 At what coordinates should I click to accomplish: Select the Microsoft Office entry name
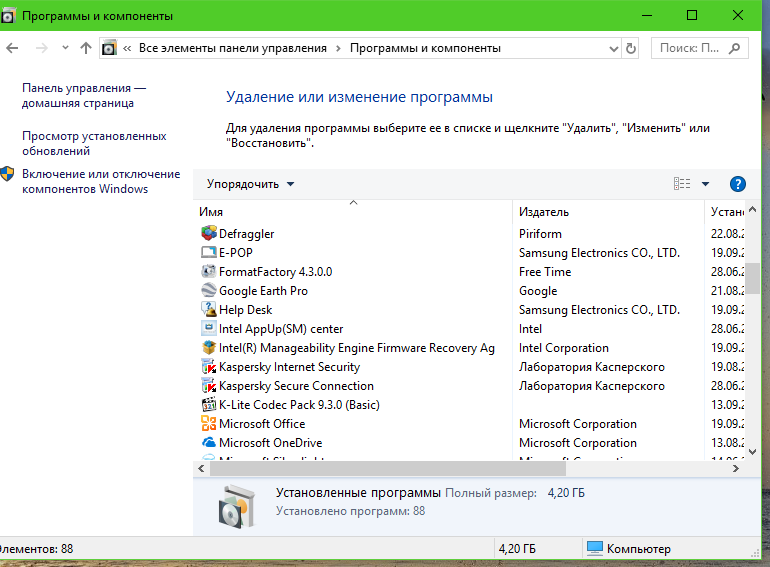262,424
